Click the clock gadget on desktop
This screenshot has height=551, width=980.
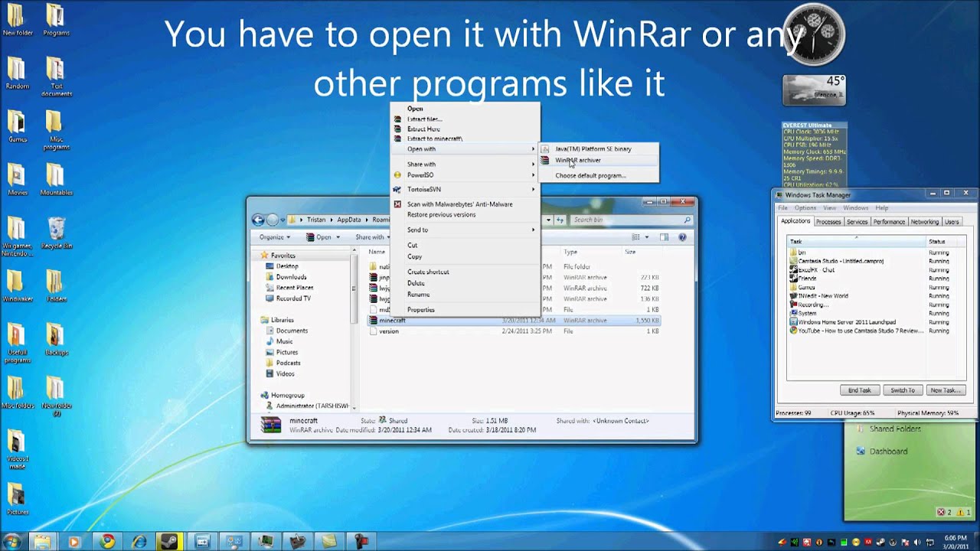coord(814,34)
